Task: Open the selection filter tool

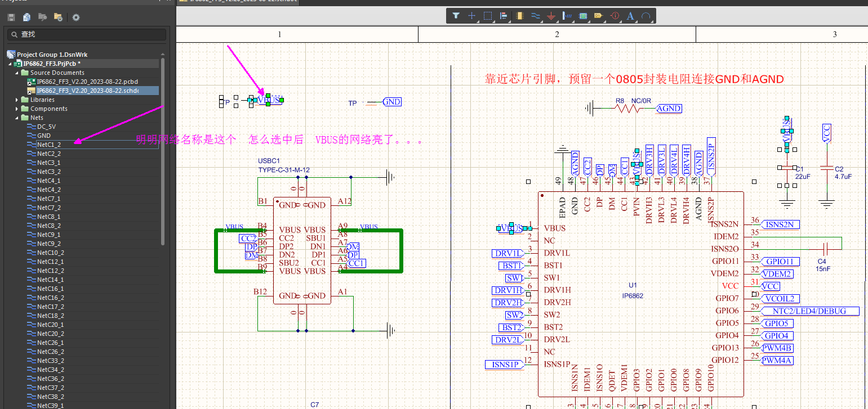Action: pos(456,16)
